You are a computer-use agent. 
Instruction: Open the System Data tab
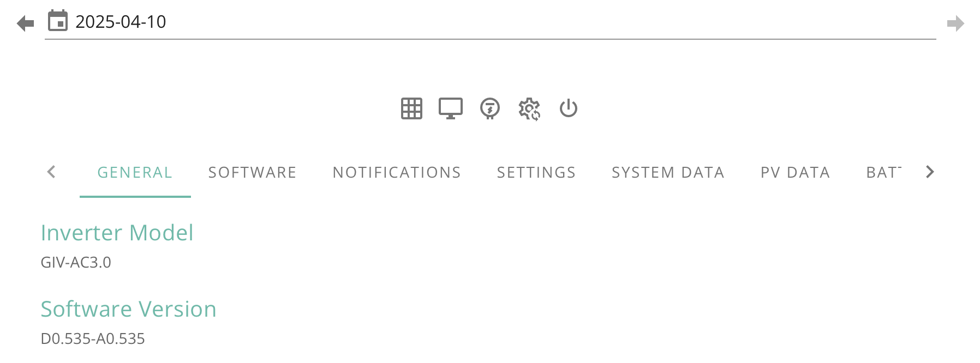[668, 172]
